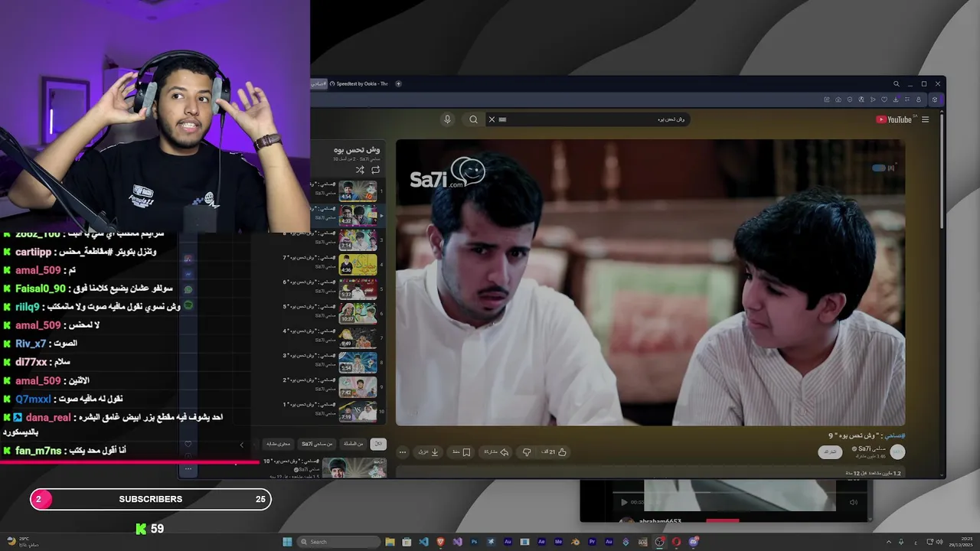Screen dimensions: 980x551
Task: Open the Brave browser from taskbar
Action: (440, 542)
